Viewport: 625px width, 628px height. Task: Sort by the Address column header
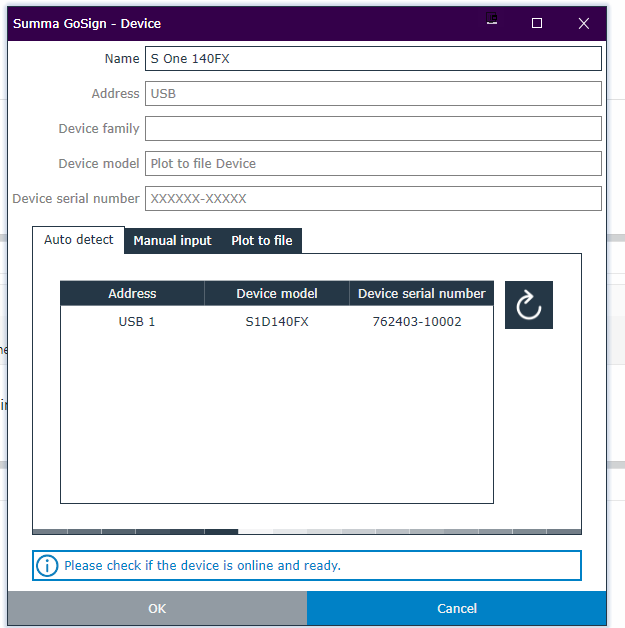pos(132,294)
